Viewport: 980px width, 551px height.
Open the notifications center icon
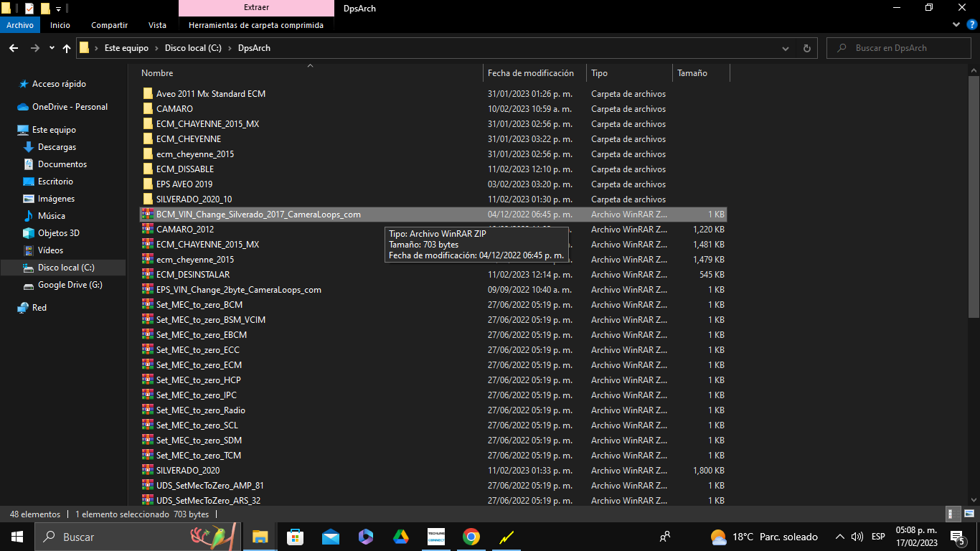click(x=957, y=537)
